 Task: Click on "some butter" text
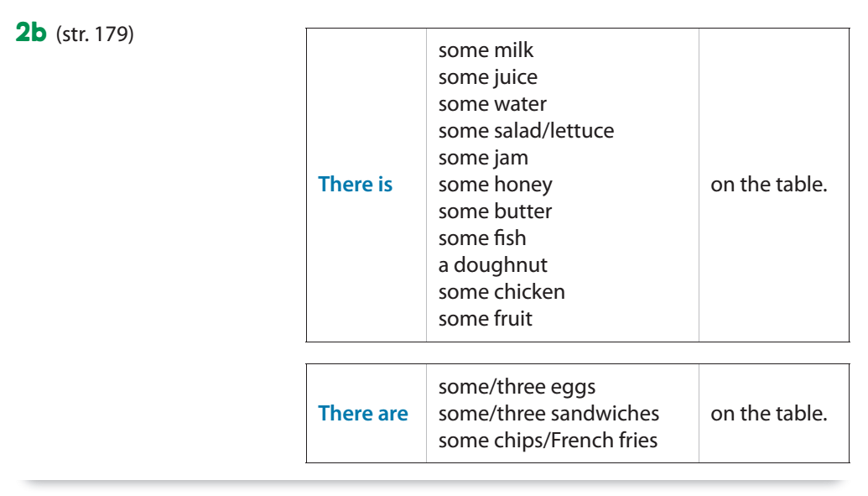pos(495,211)
